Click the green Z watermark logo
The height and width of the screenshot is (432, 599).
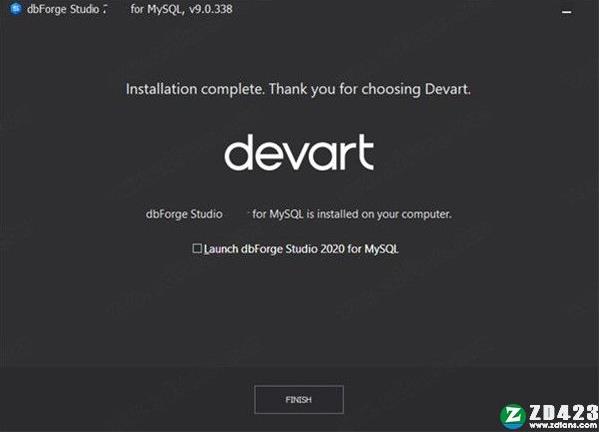[512, 416]
